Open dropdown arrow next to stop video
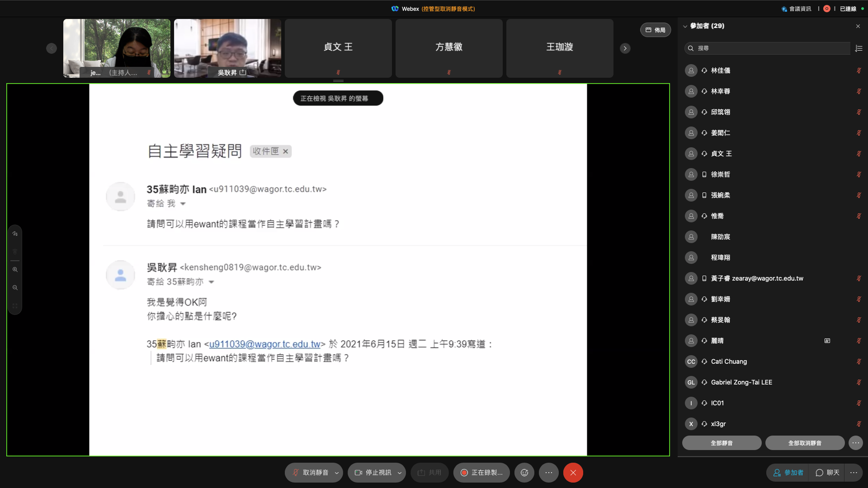868x488 pixels. coord(400,473)
